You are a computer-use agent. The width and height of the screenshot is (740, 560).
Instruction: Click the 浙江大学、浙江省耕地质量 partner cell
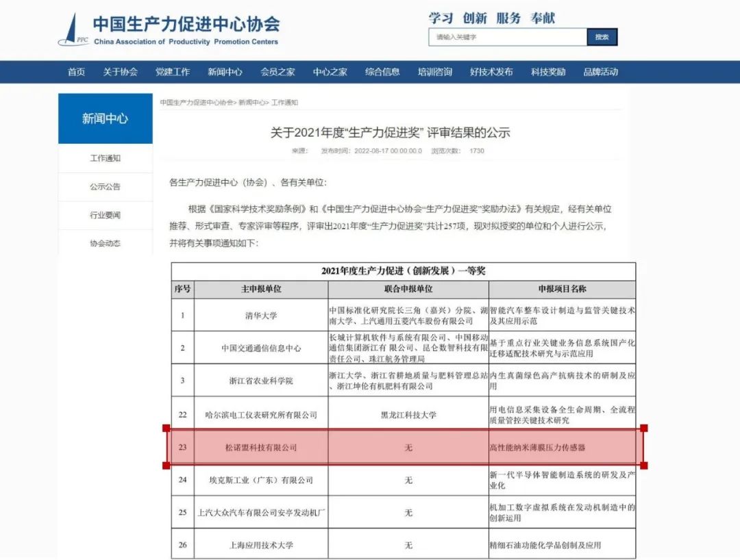click(408, 381)
